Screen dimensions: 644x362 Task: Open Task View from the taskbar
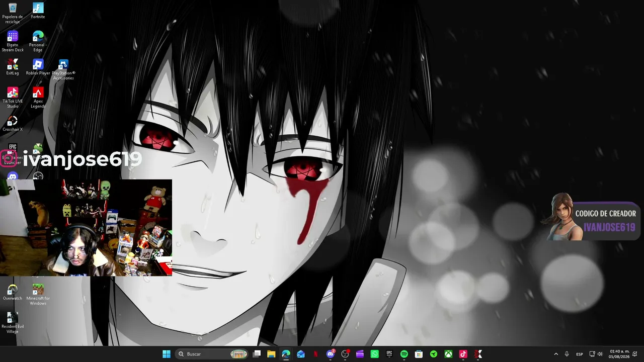pyautogui.click(x=257, y=354)
